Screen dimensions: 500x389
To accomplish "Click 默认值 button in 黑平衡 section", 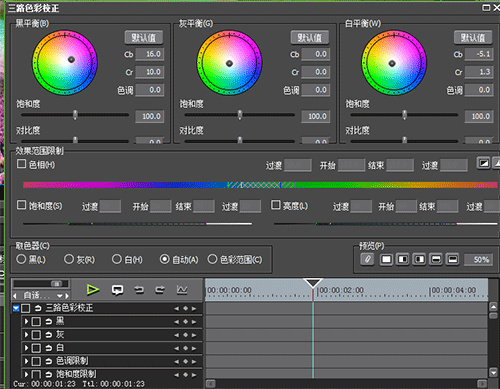I will 144,38.
